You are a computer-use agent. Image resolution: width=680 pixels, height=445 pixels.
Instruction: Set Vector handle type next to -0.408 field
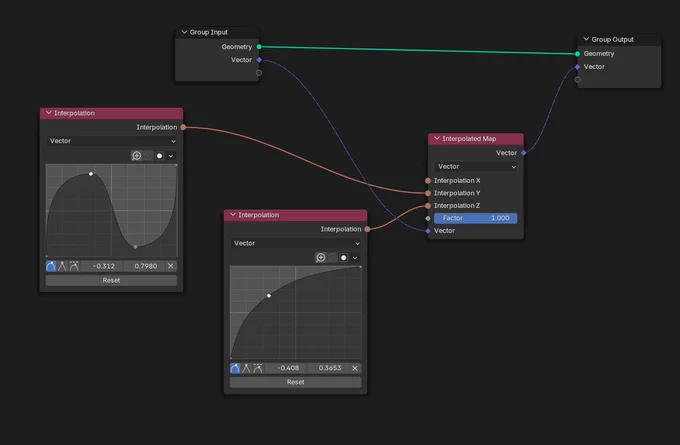246,368
